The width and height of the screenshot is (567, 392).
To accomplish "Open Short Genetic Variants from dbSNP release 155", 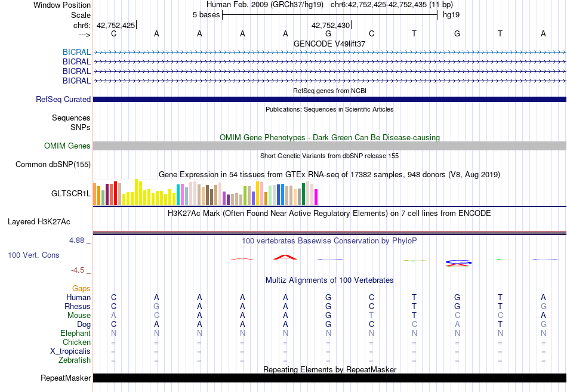I will 329,156.
